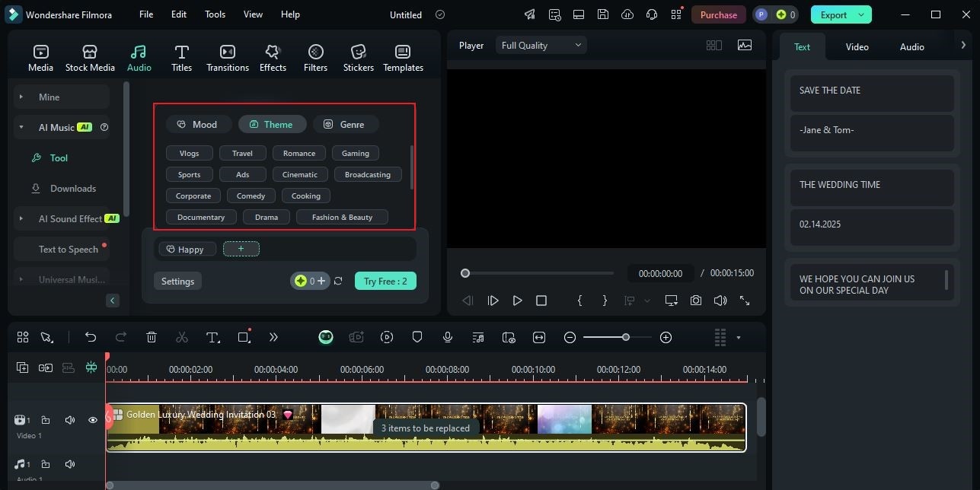Image resolution: width=980 pixels, height=490 pixels.
Task: Collapse the left sidebar panel arrow
Action: [x=113, y=301]
